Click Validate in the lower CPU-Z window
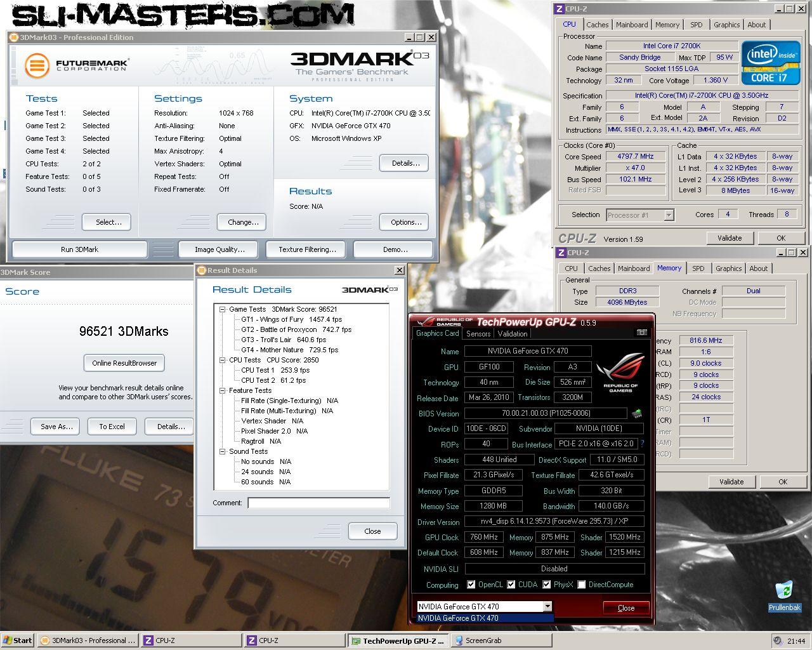The height and width of the screenshot is (650, 812). (731, 482)
